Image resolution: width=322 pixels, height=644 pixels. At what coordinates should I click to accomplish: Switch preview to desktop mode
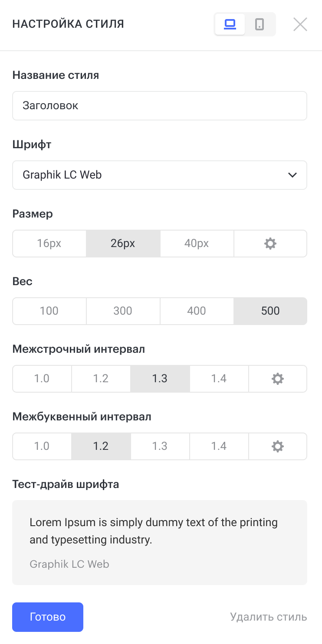[230, 24]
